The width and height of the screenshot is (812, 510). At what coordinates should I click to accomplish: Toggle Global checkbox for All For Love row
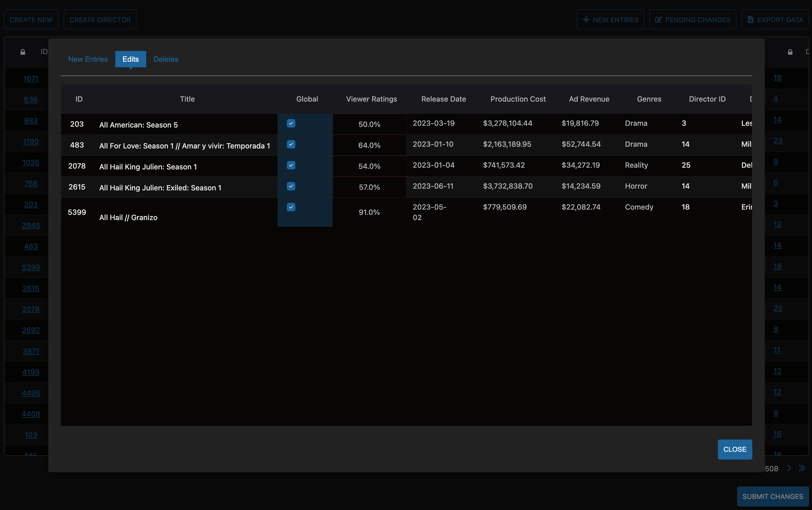pos(291,144)
